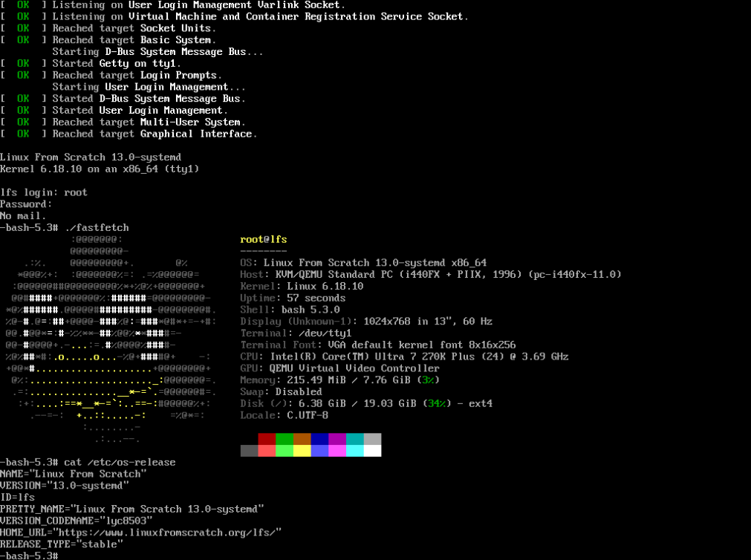The height and width of the screenshot is (560, 751).
Task: Click the cat /etc/os-release command
Action: 120,462
